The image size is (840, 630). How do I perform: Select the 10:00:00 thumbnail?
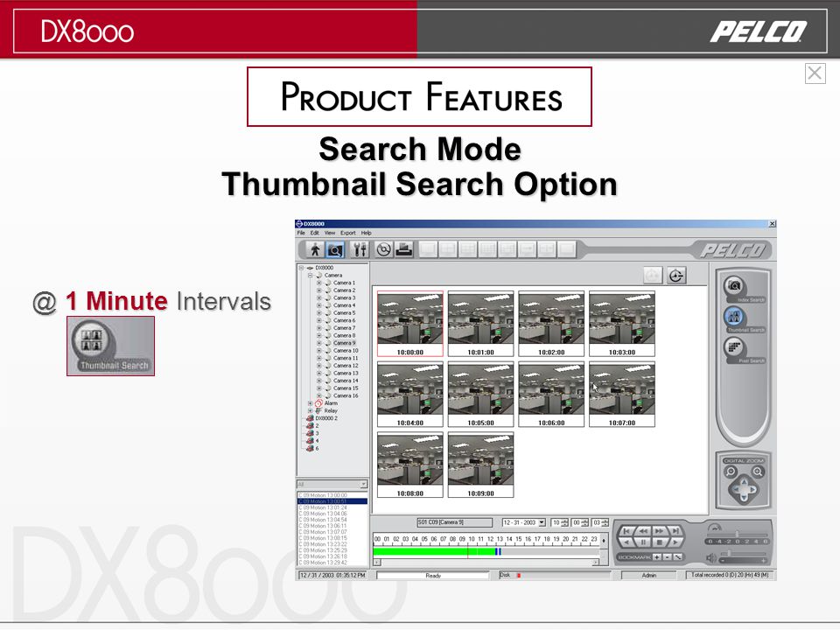(x=410, y=324)
